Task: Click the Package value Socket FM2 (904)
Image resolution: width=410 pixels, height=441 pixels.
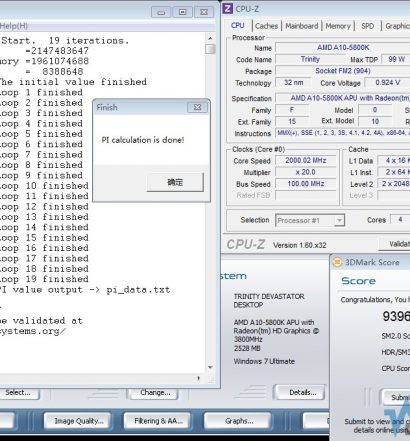Action: point(343,71)
